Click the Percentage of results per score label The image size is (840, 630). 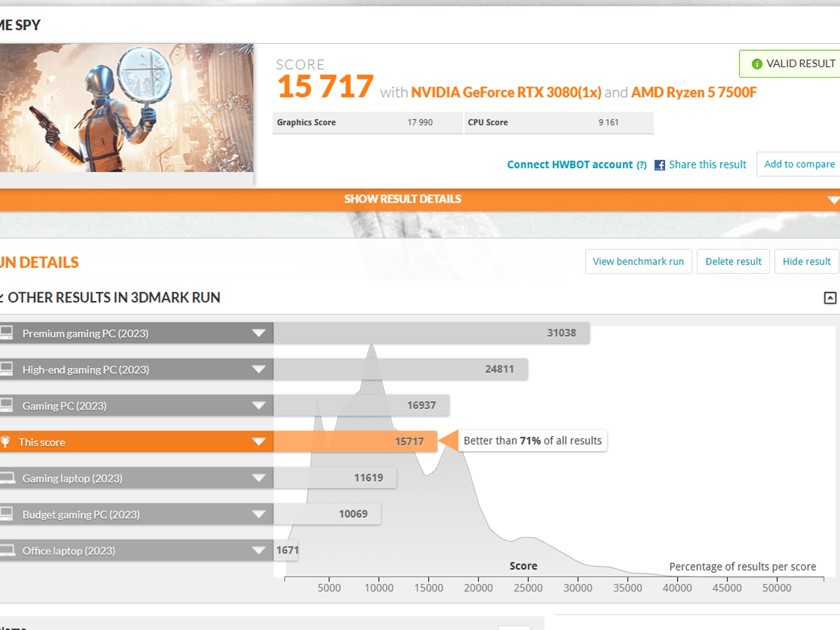(x=743, y=567)
